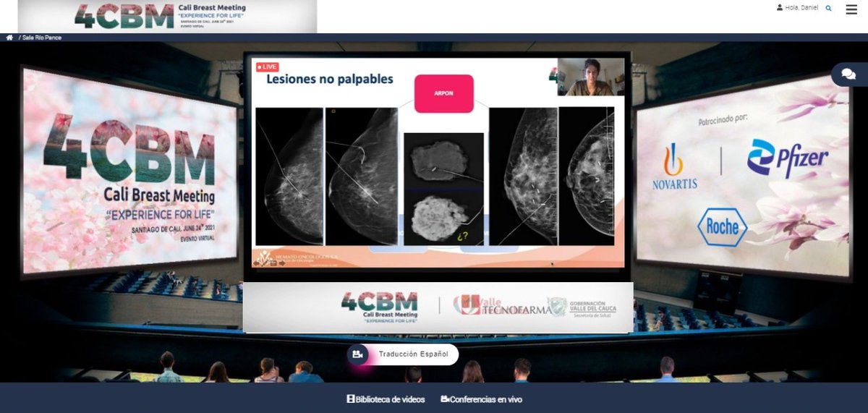Image resolution: width=868 pixels, height=413 pixels.
Task: Click the presenter webcam thumbnail
Action: (x=590, y=77)
